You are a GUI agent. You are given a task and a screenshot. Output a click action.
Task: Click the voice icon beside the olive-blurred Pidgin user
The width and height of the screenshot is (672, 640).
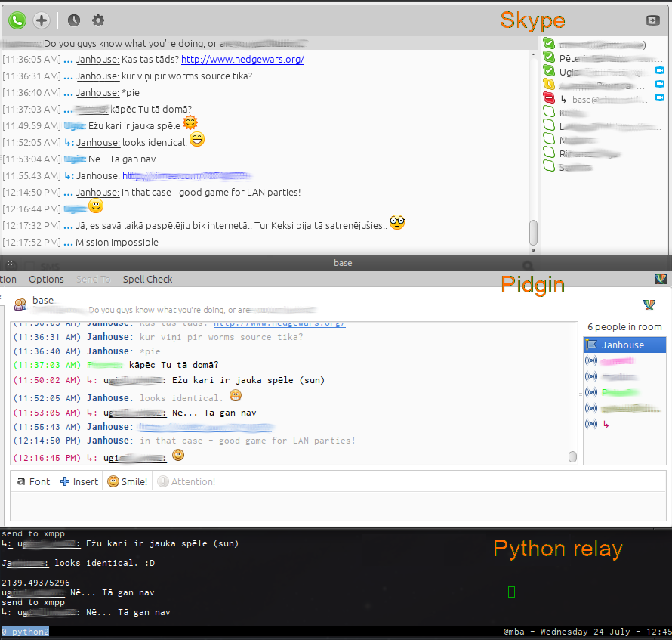click(591, 408)
